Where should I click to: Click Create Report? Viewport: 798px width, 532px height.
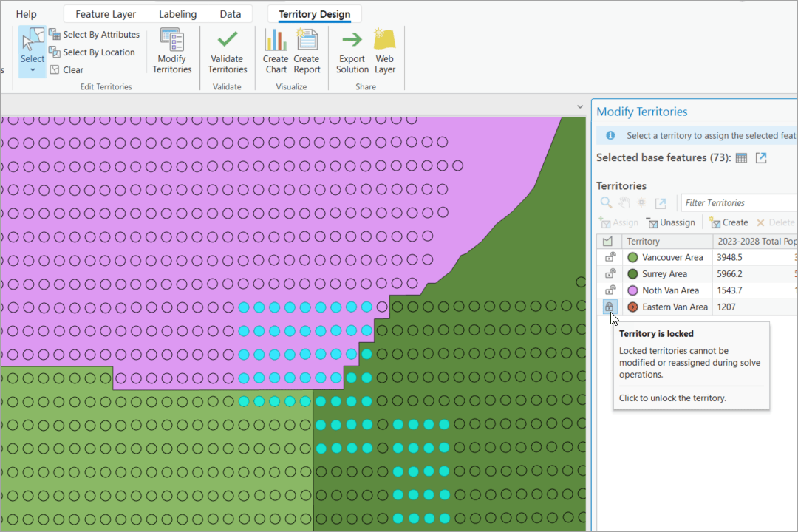307,51
